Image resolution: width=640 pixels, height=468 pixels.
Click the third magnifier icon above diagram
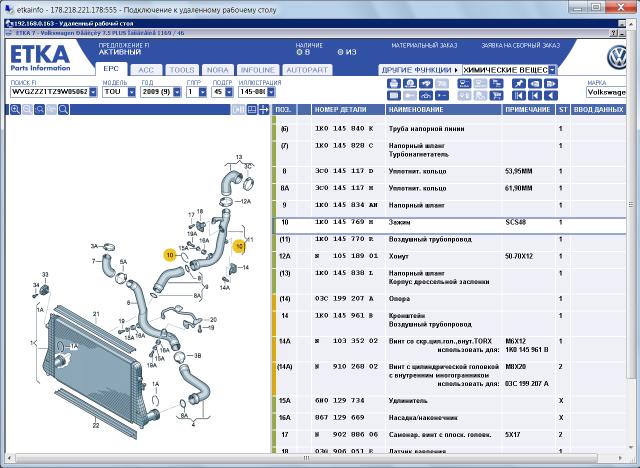click(x=39, y=109)
